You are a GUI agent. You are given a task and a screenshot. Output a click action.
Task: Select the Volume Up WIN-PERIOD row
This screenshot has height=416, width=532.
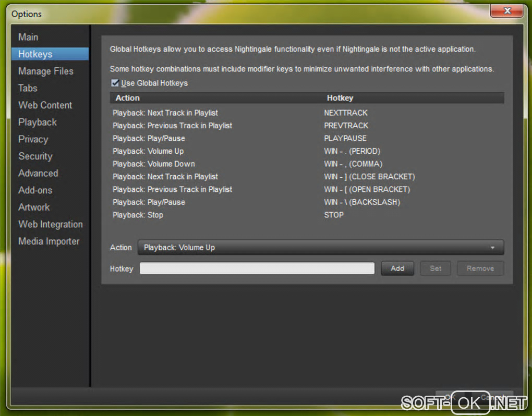307,151
